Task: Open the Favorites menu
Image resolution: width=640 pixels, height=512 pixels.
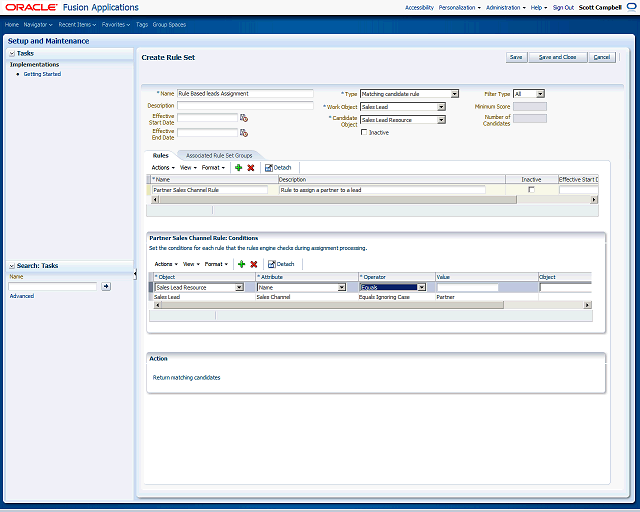Action: click(116, 25)
